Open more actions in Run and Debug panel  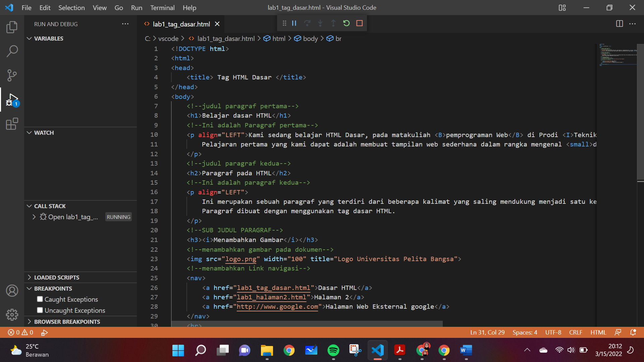[125, 24]
